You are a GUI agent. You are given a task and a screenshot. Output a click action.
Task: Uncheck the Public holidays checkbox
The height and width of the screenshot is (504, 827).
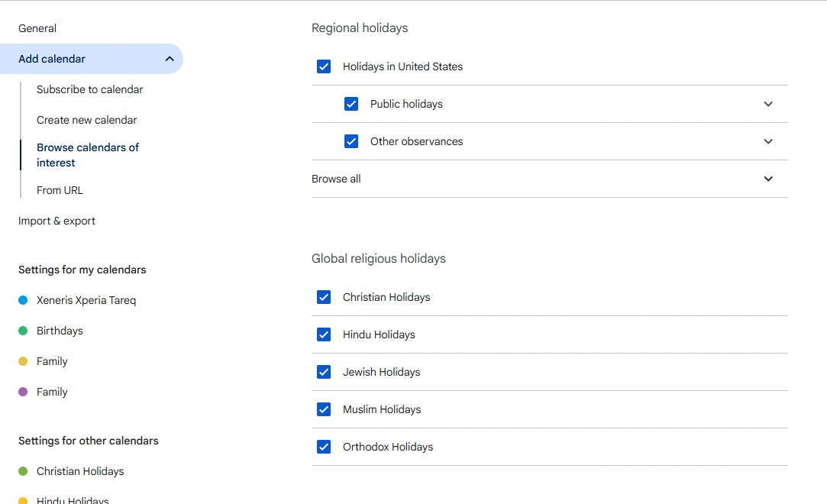[x=351, y=104]
